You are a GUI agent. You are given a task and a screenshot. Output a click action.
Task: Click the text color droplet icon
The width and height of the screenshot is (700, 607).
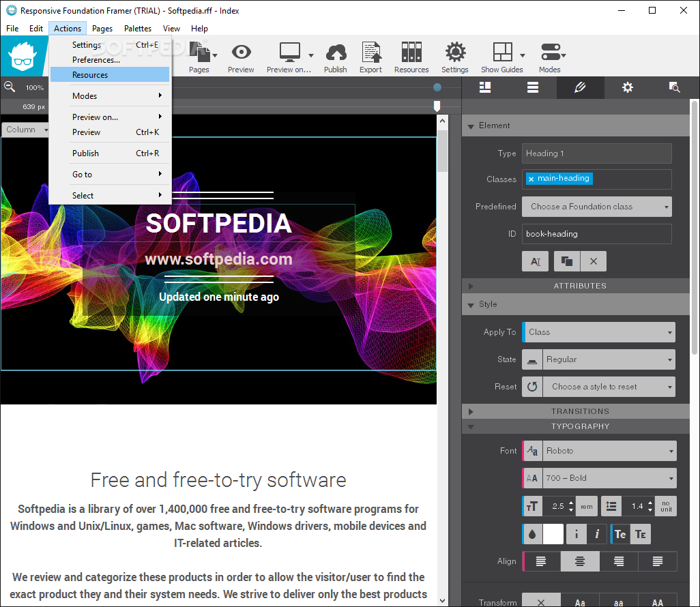click(x=532, y=534)
